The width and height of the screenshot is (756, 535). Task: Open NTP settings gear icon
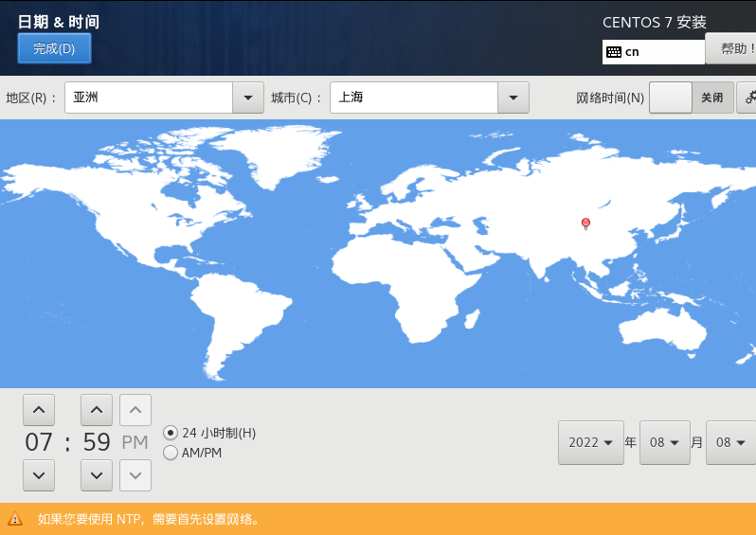(x=747, y=98)
